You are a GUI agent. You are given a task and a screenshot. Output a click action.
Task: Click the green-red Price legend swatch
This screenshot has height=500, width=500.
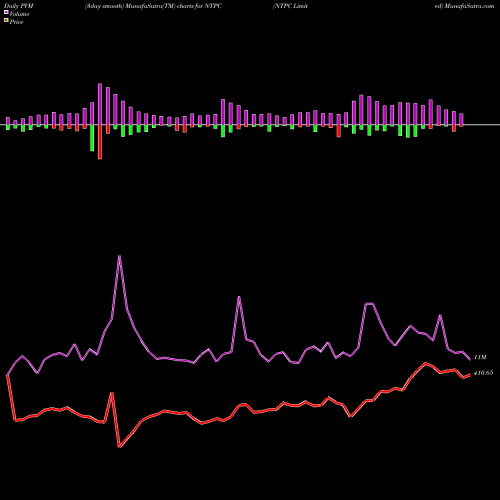click(6, 21)
